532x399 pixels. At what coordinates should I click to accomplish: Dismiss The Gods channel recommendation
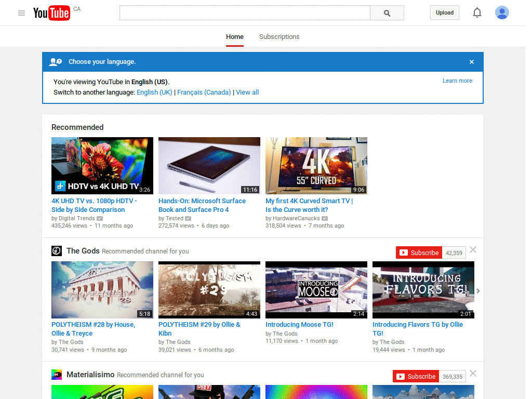473,250
